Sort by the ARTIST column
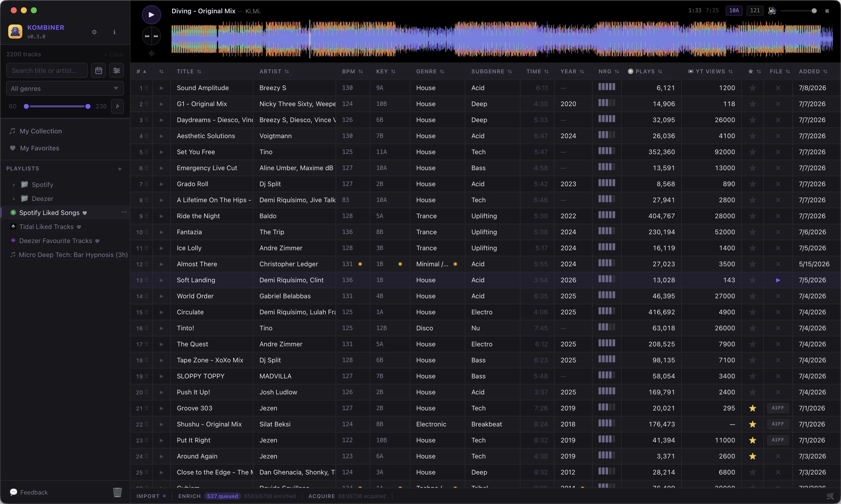 tap(274, 71)
